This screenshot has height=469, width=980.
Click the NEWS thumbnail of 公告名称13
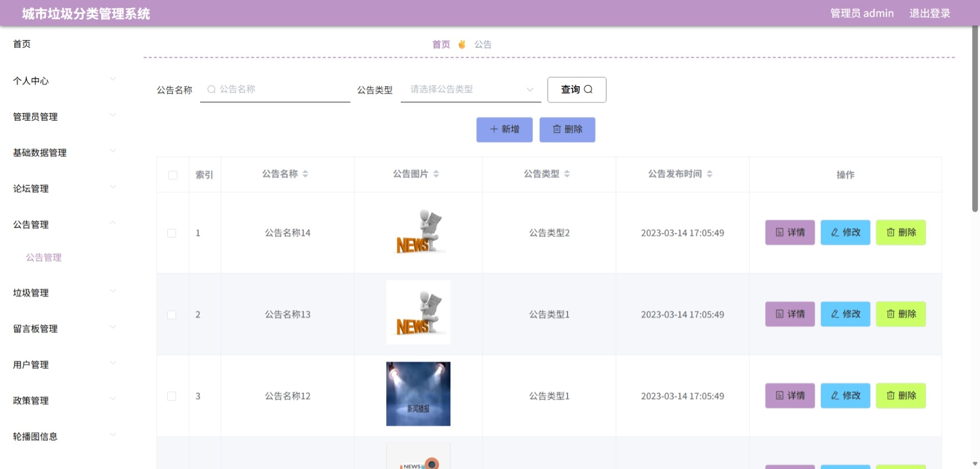(419, 313)
